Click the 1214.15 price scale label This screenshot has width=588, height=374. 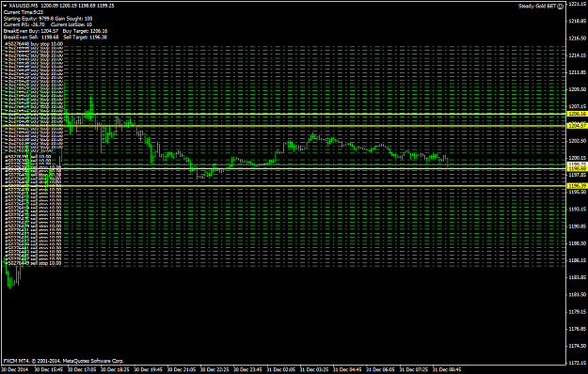(x=578, y=55)
